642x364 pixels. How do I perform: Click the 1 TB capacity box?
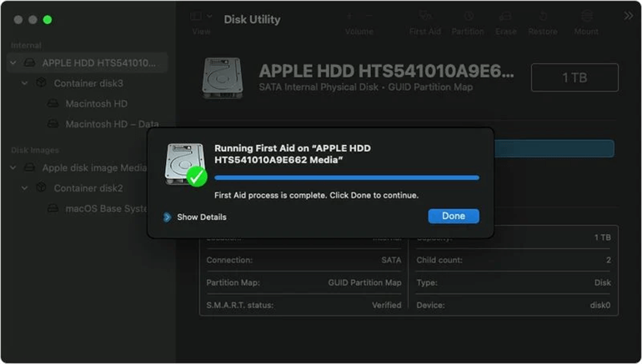click(x=574, y=77)
